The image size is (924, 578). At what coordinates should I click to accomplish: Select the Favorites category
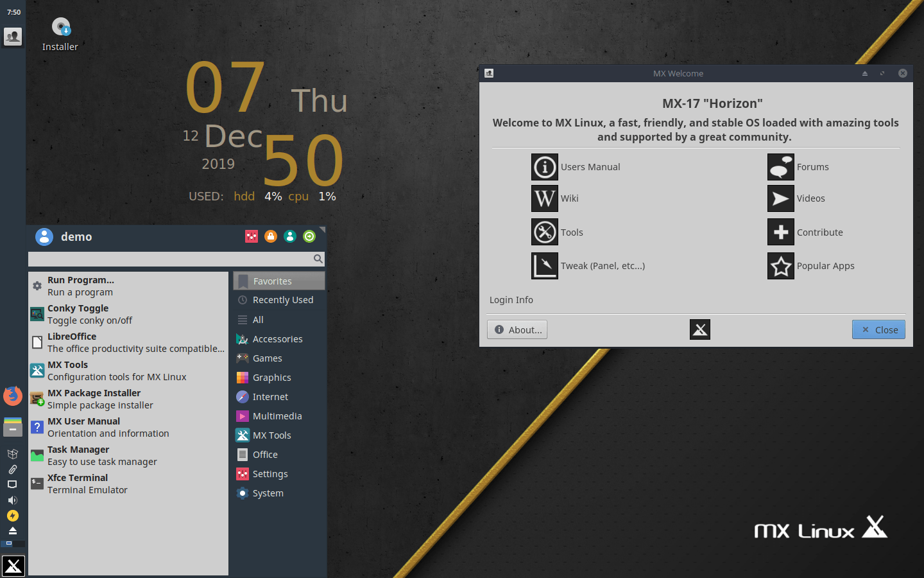(x=279, y=281)
